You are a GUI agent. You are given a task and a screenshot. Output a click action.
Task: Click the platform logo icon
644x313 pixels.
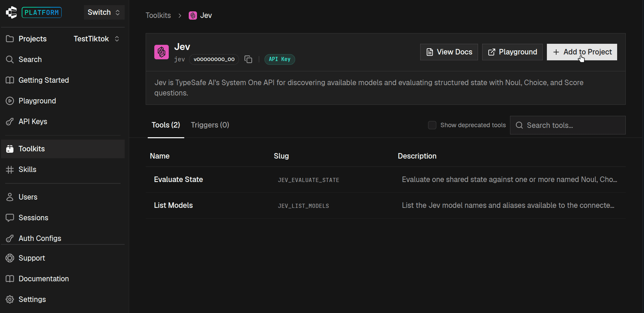coord(11,12)
